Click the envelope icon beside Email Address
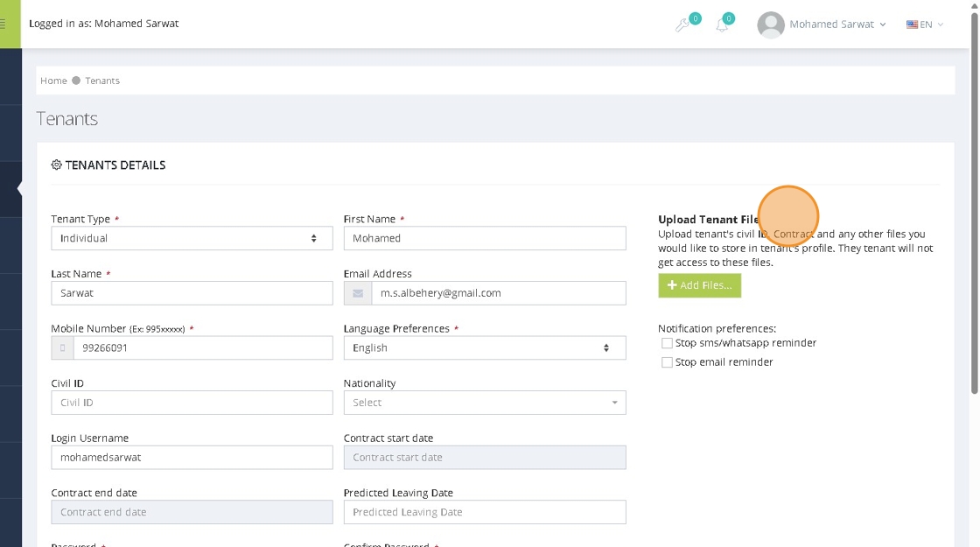Screen dimensions: 980x547 click(x=358, y=293)
